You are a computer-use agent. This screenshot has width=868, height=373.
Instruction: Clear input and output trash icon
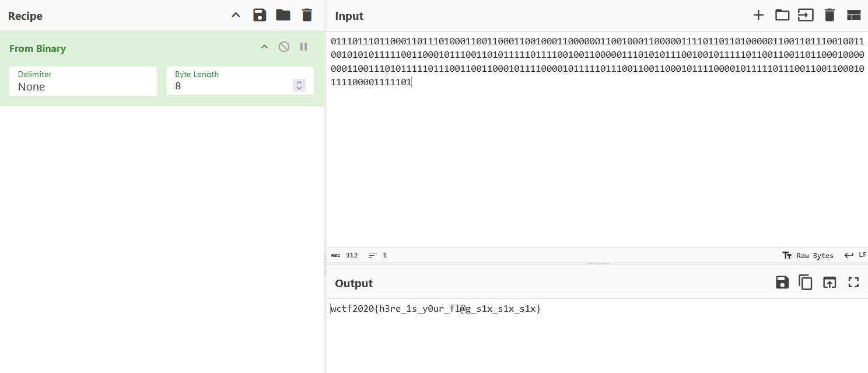(829, 15)
